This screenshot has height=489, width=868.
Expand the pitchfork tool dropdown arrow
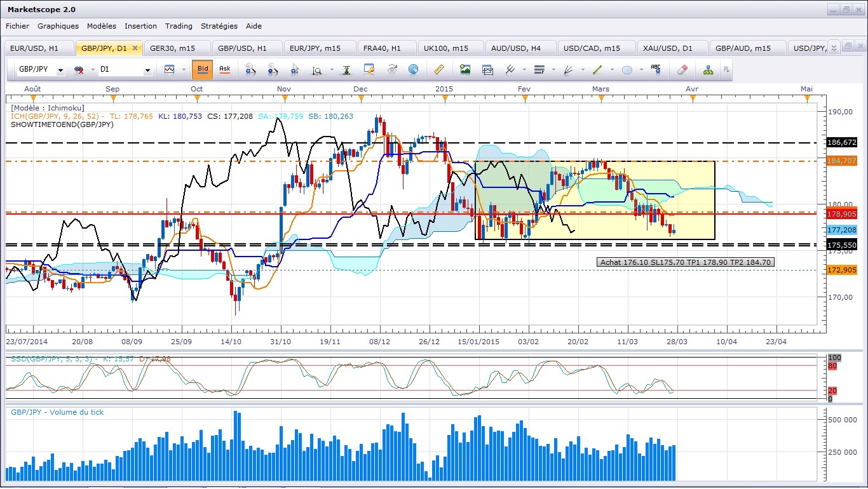pos(524,70)
